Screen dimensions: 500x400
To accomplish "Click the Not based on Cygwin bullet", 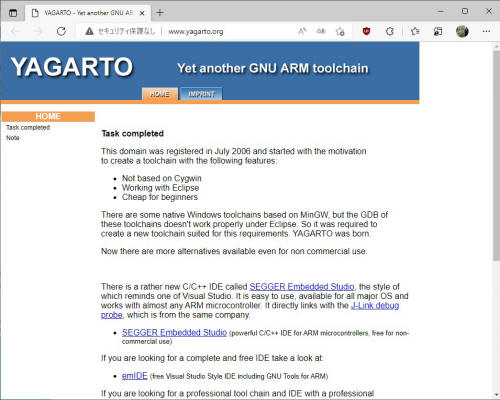I will pyautogui.click(x=161, y=178).
